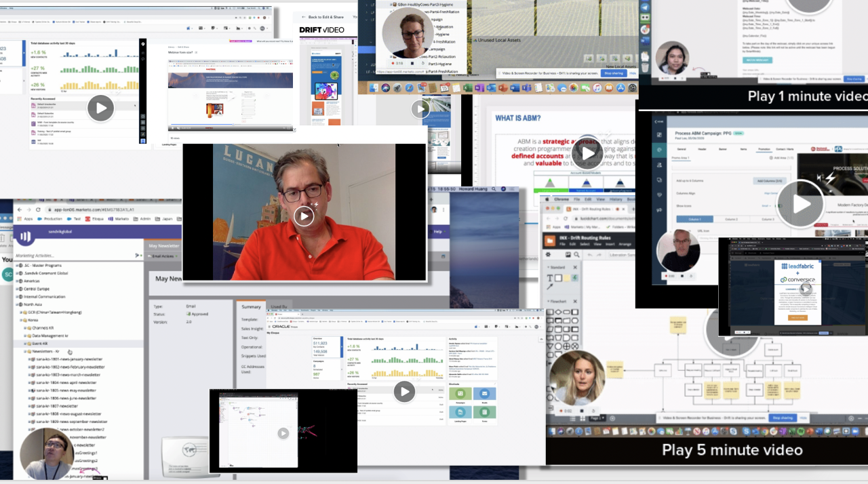Play the Process ABM Campaign video
This screenshot has height=484, width=868.
(x=802, y=204)
